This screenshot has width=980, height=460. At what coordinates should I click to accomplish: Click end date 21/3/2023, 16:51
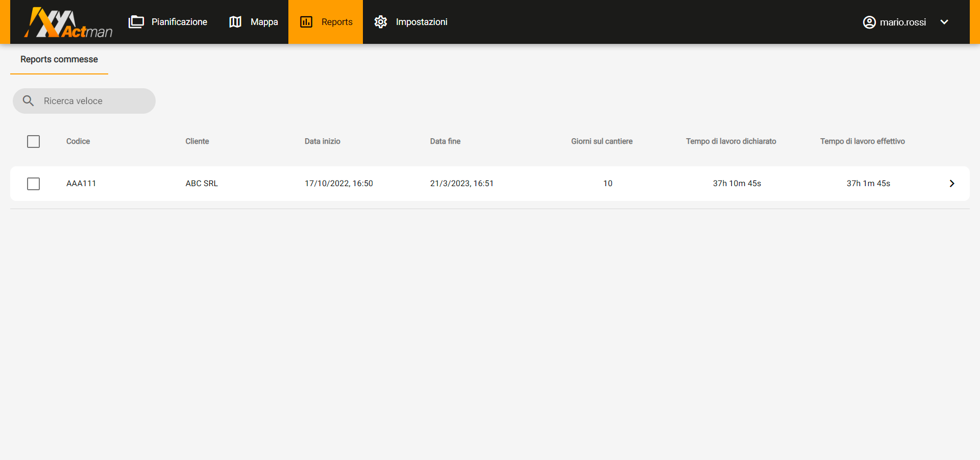pyautogui.click(x=462, y=184)
